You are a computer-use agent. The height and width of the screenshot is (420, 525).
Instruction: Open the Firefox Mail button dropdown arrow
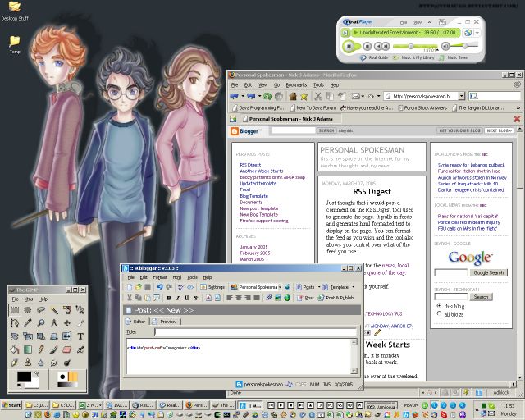[x=363, y=97]
